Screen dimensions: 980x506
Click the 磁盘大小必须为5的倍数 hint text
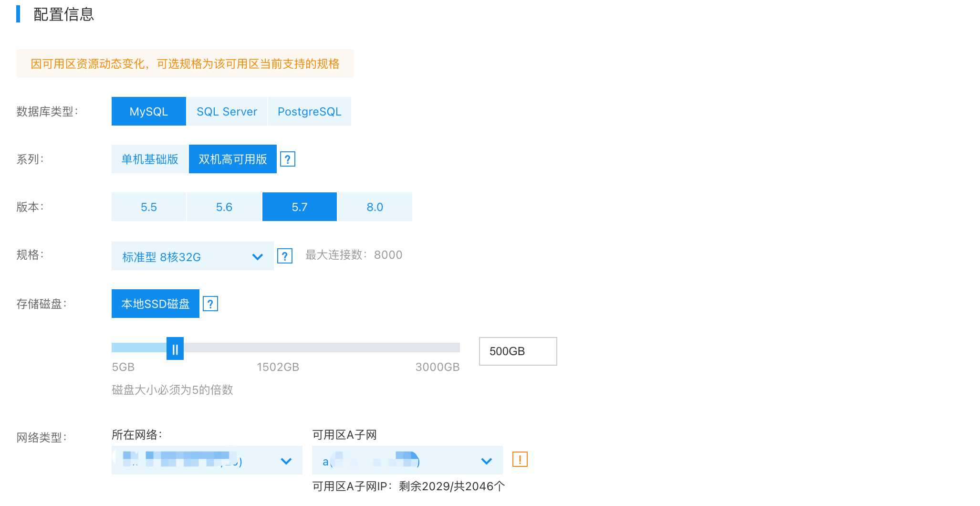click(x=172, y=390)
